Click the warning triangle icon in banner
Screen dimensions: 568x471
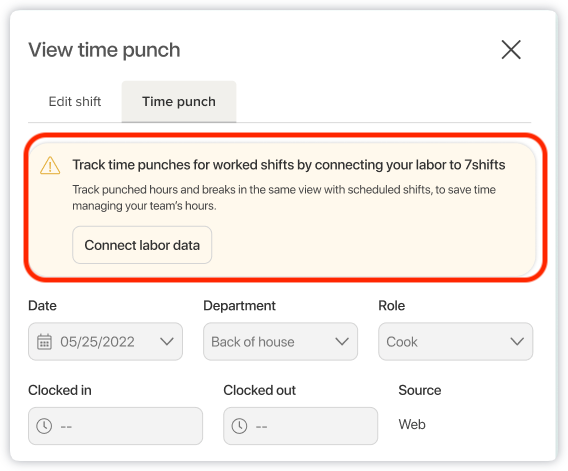click(50, 166)
